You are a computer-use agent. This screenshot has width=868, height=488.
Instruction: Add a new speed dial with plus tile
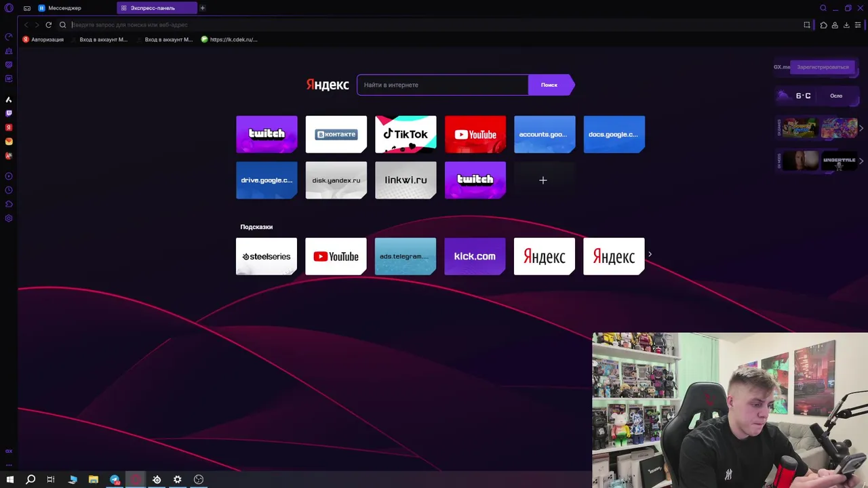click(543, 180)
